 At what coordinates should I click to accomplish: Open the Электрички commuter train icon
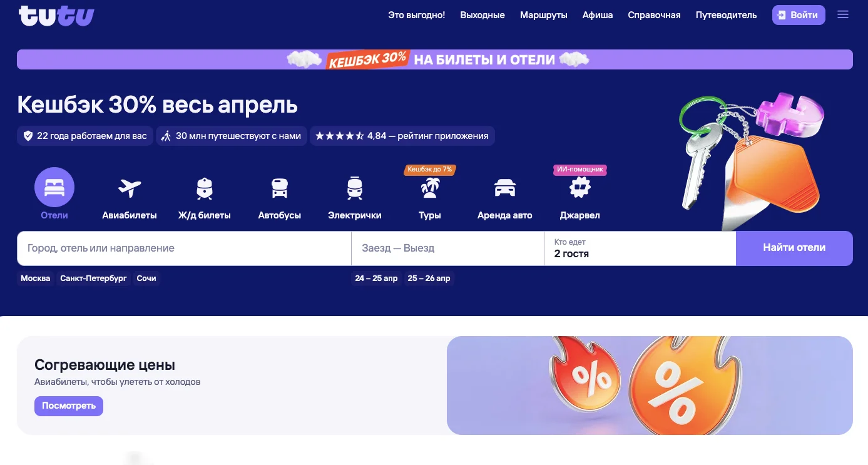[x=355, y=188]
